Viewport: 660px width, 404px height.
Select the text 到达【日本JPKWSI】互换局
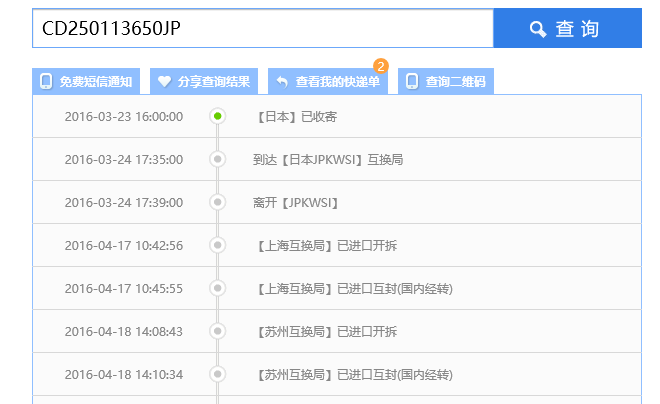coord(328,159)
